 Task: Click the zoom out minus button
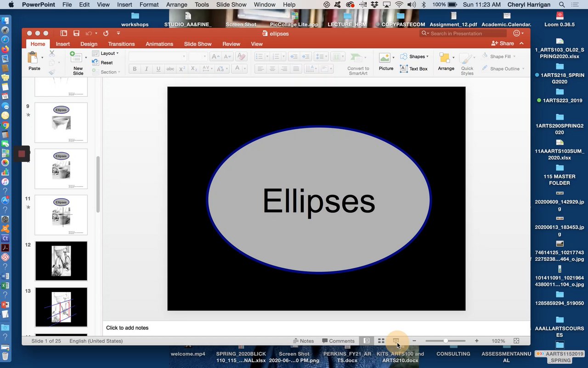[x=414, y=341]
